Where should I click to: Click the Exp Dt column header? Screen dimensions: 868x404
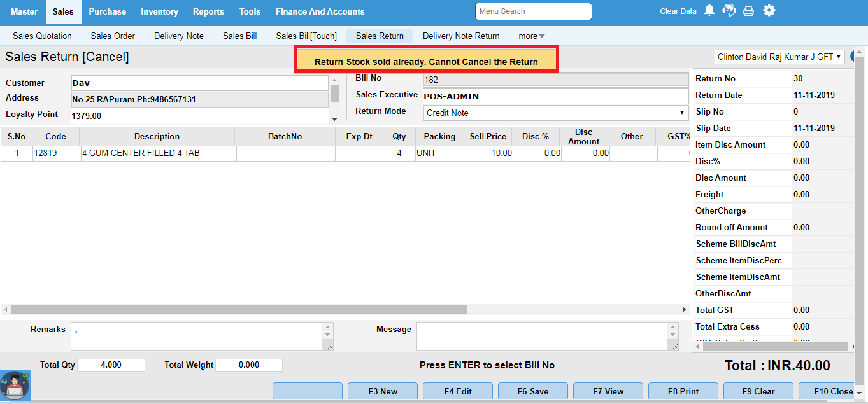coord(359,136)
